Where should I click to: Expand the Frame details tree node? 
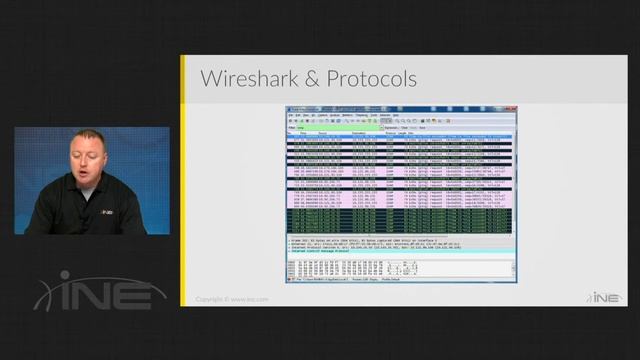tap(290, 241)
